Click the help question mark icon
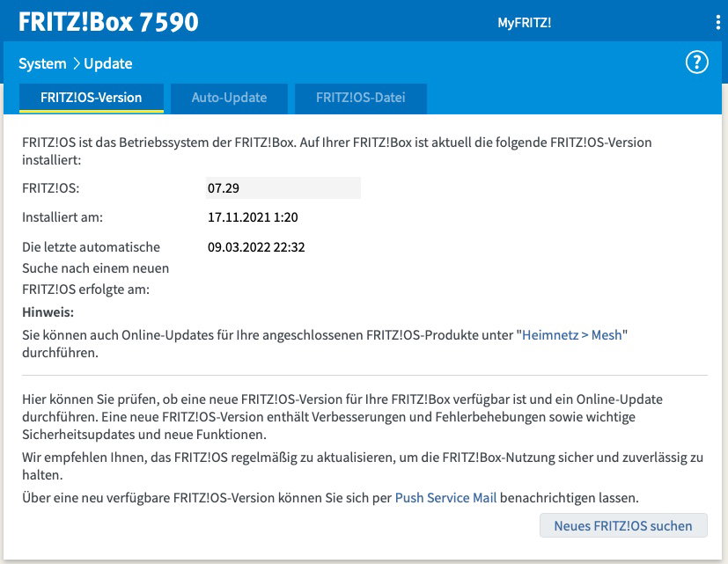The height and width of the screenshot is (564, 728). point(696,62)
